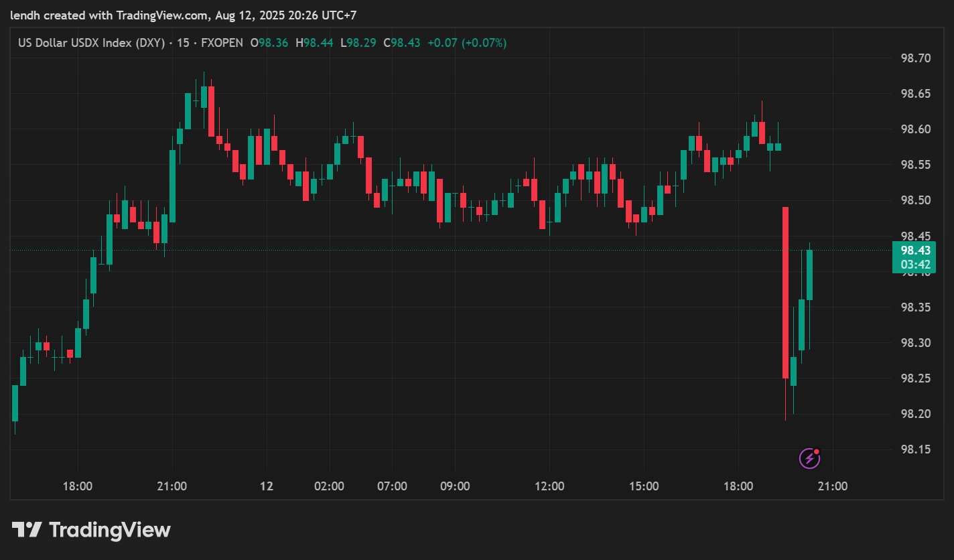Click the 98.65 price axis label

915,94
